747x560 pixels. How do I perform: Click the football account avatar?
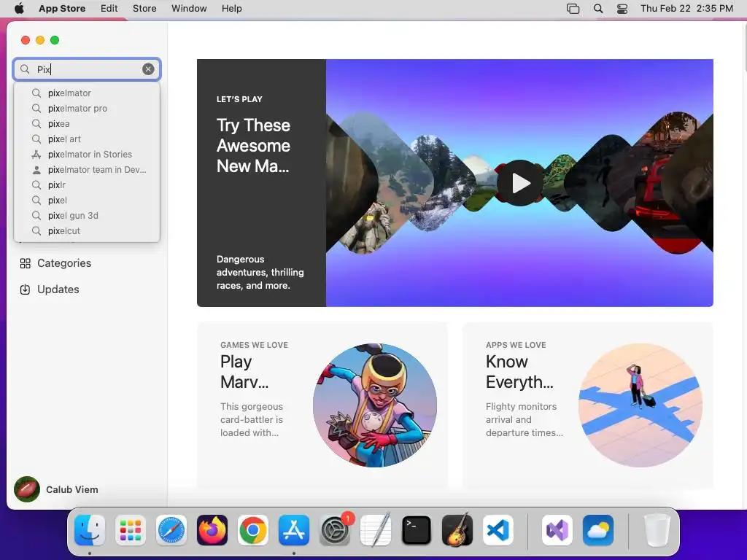(27, 489)
